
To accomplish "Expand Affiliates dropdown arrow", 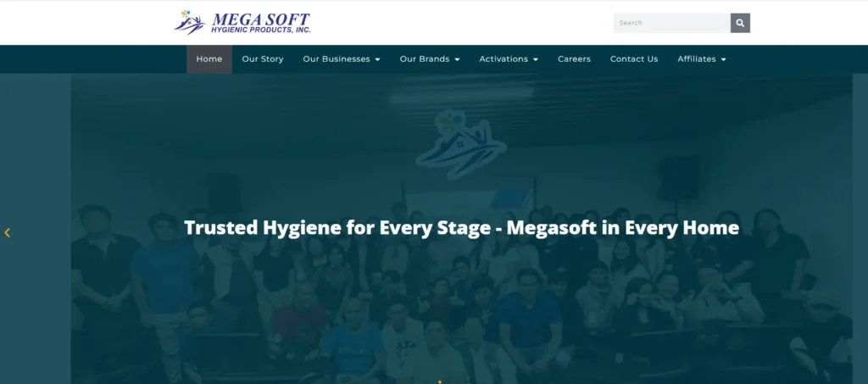I will 723,59.
